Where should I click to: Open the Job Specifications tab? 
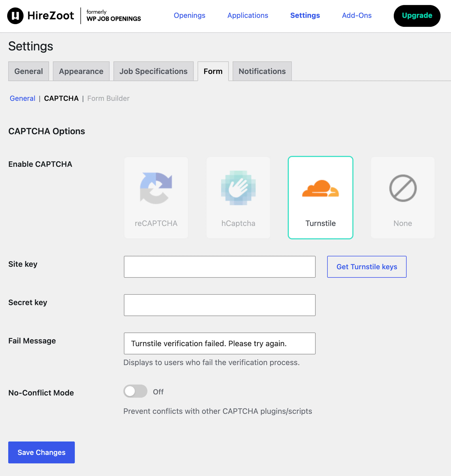pyautogui.click(x=153, y=71)
